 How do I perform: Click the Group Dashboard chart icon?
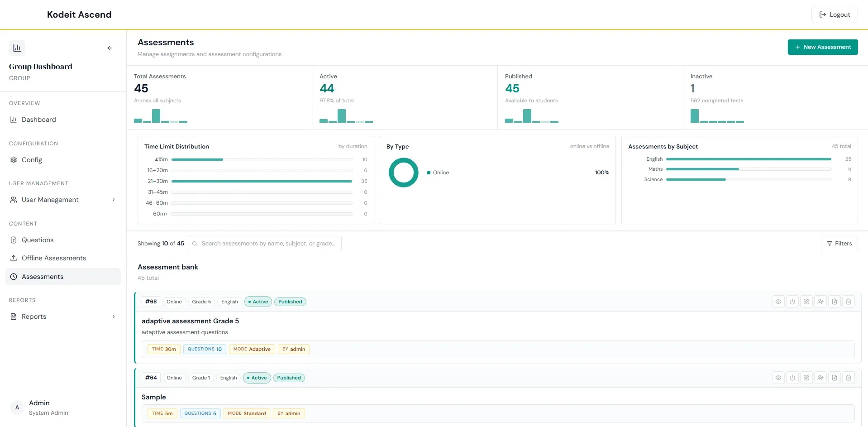click(17, 48)
